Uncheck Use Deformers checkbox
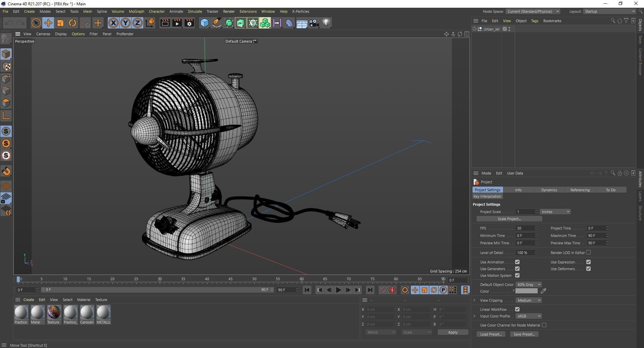 click(x=588, y=269)
